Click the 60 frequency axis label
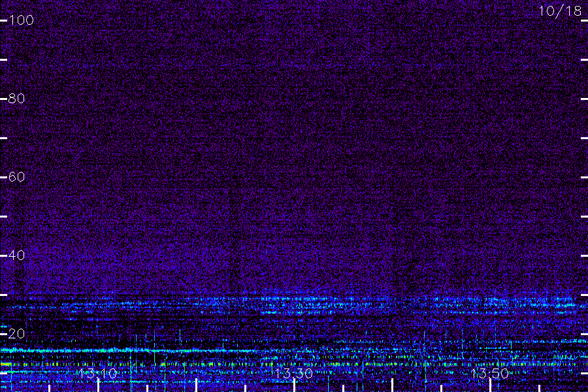Screen dimensions: 588x392 (16, 176)
